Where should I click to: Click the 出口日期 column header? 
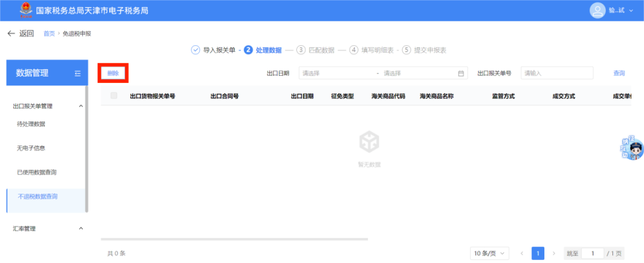pyautogui.click(x=302, y=96)
